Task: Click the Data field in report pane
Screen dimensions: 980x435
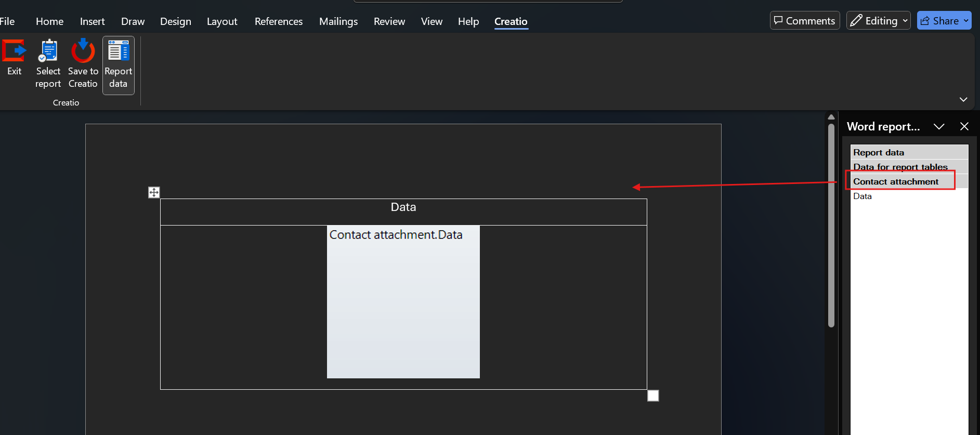Action: (863, 196)
